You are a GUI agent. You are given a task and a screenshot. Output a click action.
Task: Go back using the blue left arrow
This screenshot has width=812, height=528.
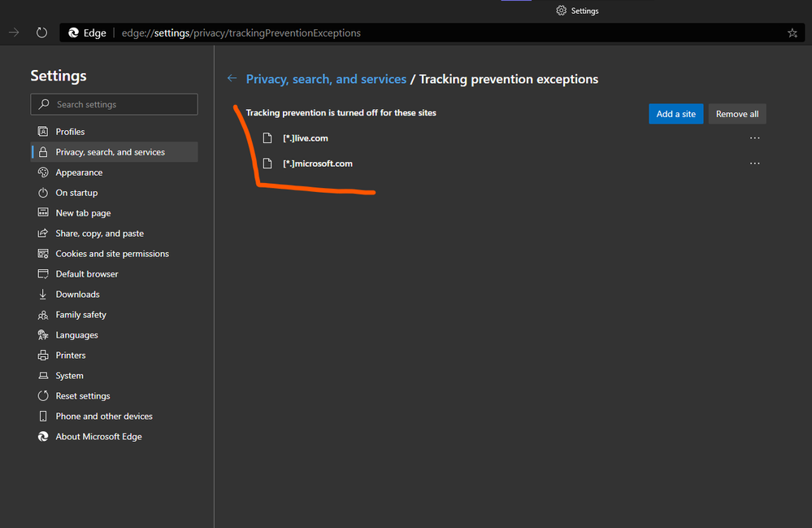(232, 78)
